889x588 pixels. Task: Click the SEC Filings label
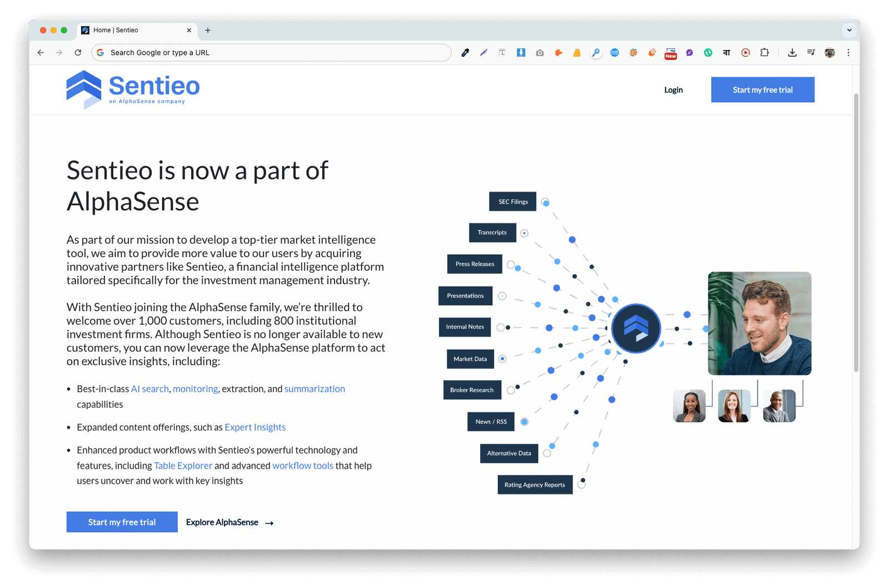(x=513, y=202)
